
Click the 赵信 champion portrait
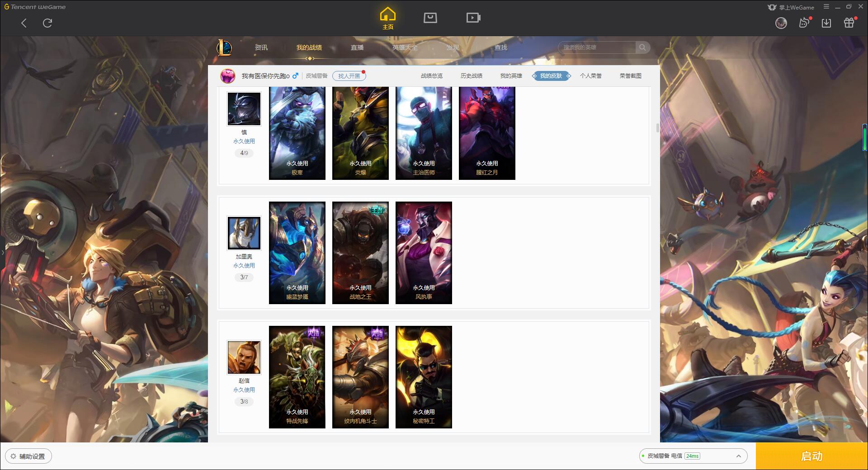tap(244, 357)
